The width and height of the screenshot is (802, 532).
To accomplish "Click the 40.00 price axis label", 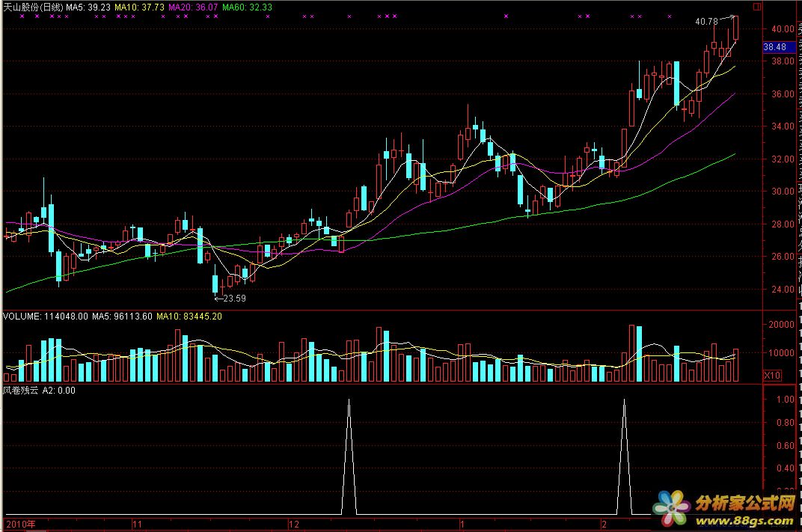I will click(783, 29).
